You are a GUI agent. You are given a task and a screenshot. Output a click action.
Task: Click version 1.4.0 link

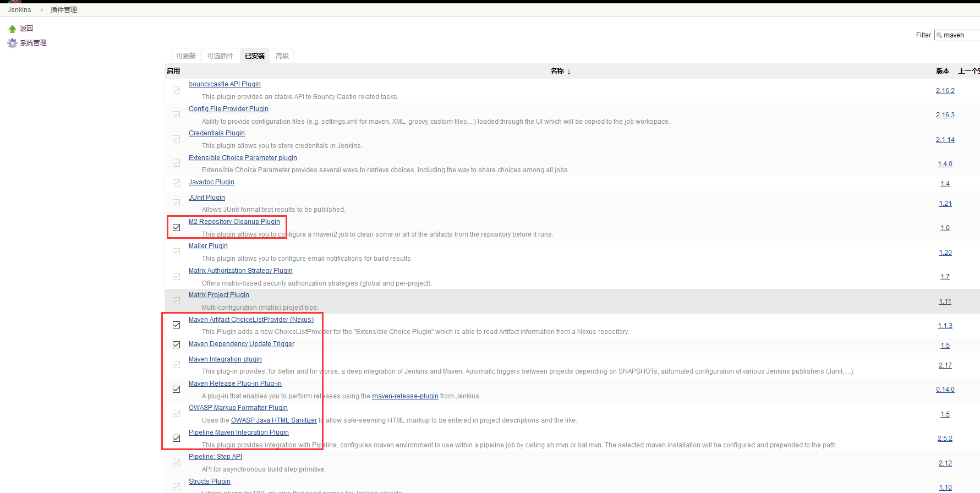tap(945, 164)
